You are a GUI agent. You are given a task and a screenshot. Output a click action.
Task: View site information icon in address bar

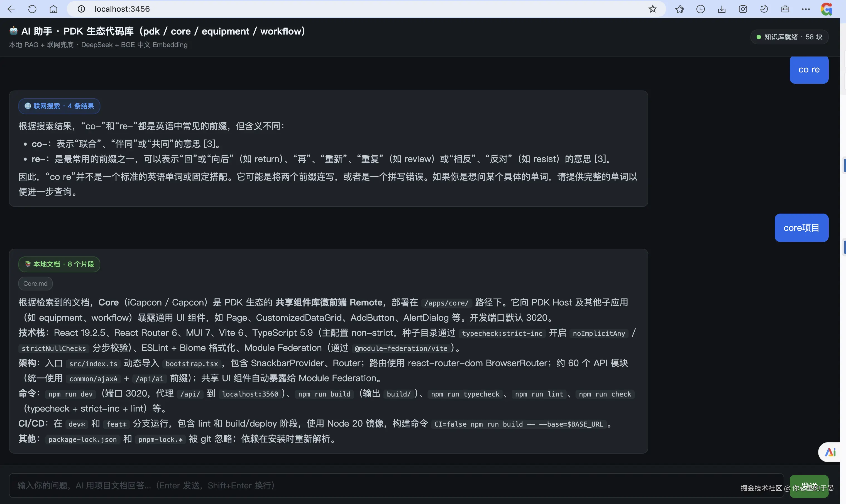coord(81,9)
